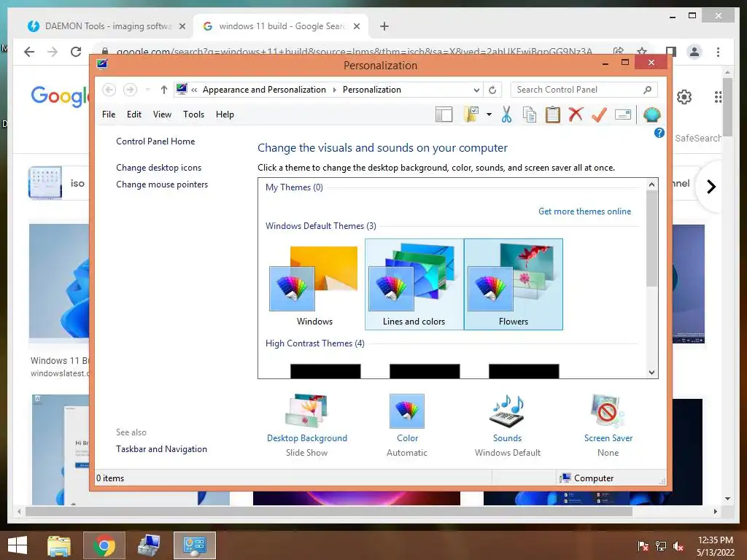Reload the Chrome page
Viewport: 747px width, 560px height.
point(76,52)
